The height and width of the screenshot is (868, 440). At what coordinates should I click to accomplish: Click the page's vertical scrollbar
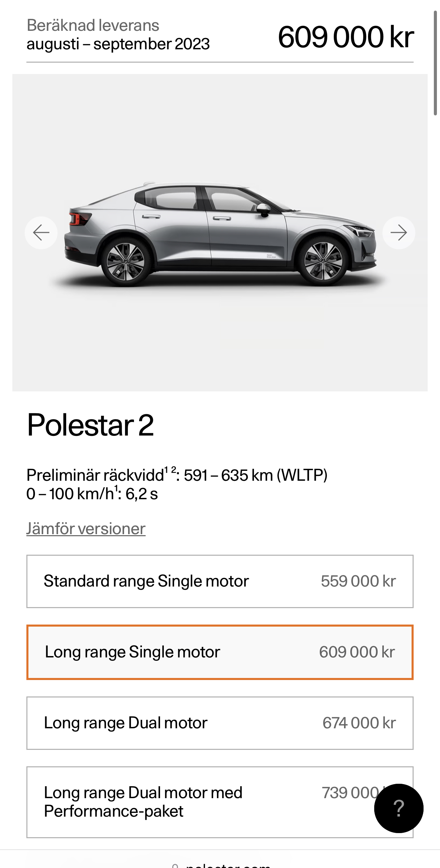[x=435, y=63]
